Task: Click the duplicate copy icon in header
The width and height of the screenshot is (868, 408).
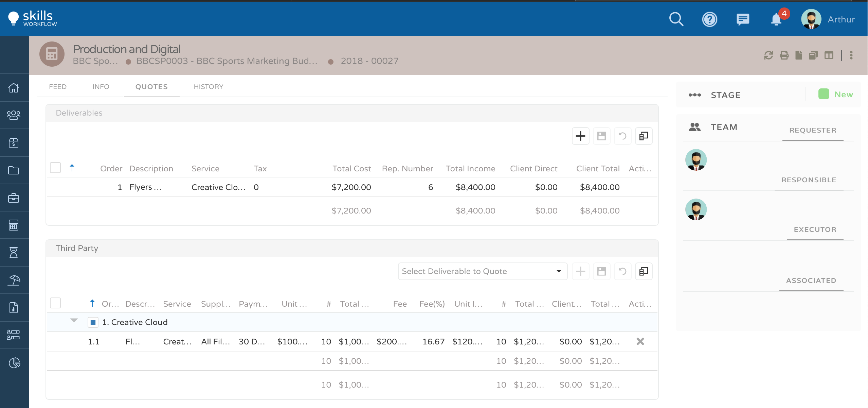Action: tap(813, 55)
